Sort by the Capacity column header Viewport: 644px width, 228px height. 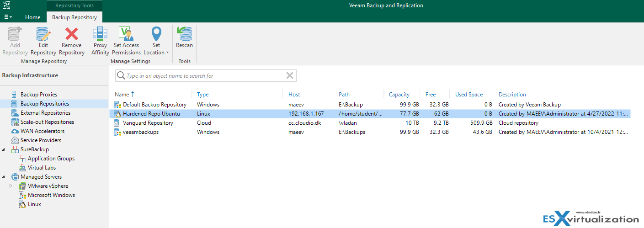point(399,95)
